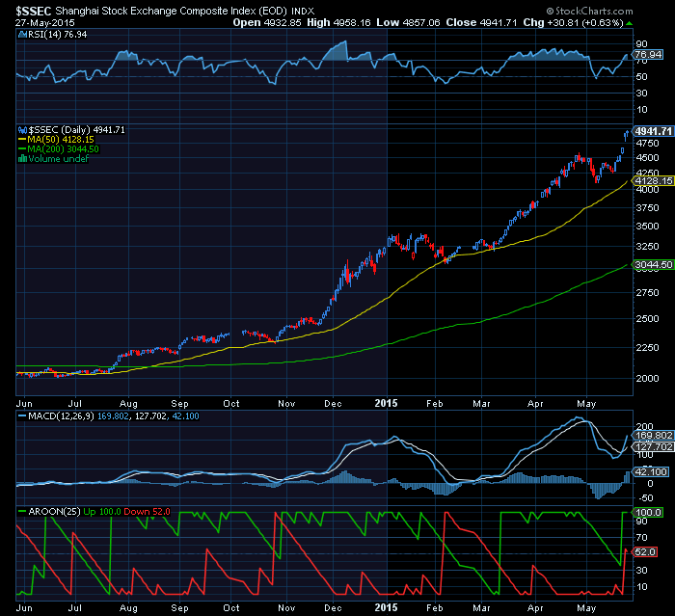Click the Aroon Down 52.0 legend value

pyautogui.click(x=147, y=512)
